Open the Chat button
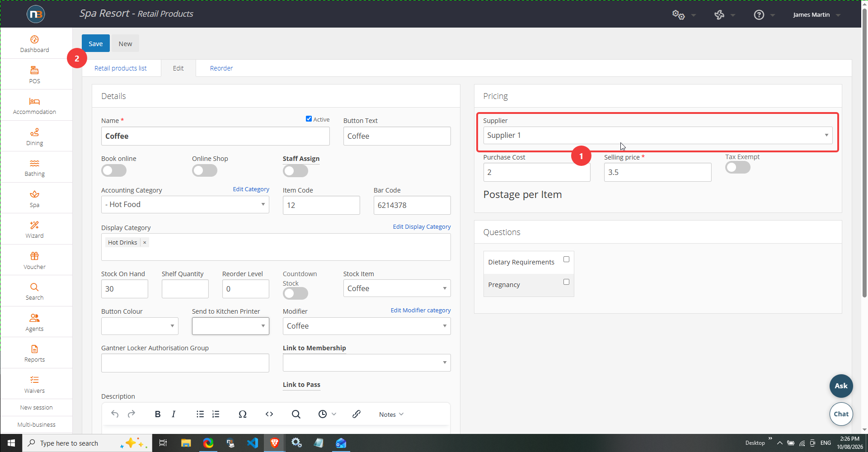 pos(841,414)
